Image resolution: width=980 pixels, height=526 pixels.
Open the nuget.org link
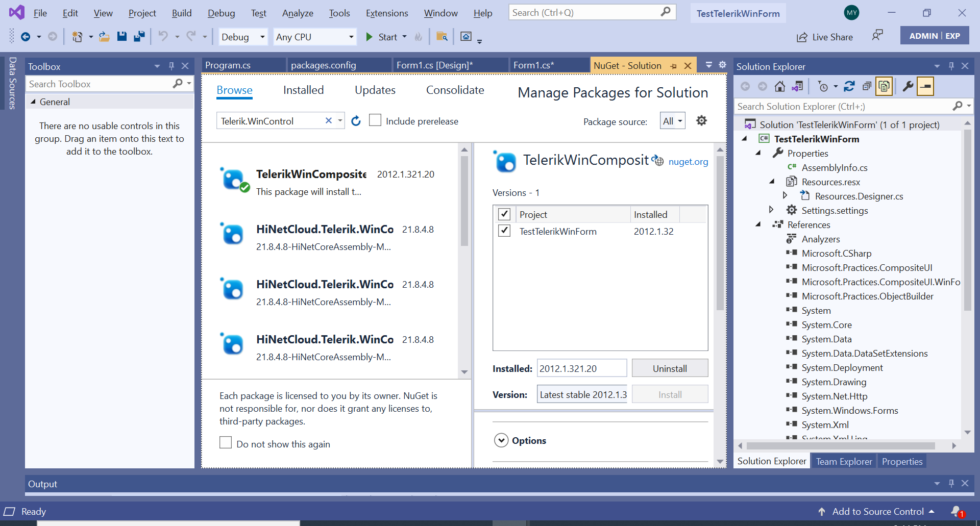pos(688,161)
